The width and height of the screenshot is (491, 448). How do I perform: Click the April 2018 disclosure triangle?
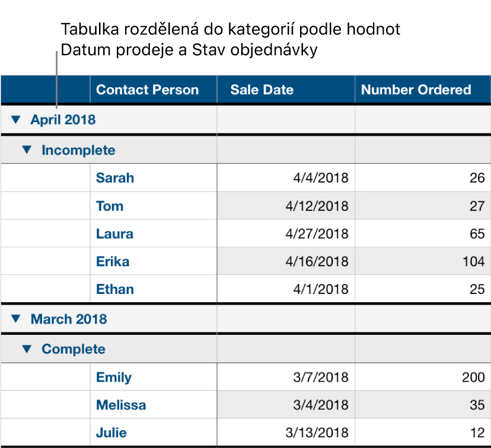coord(16,120)
